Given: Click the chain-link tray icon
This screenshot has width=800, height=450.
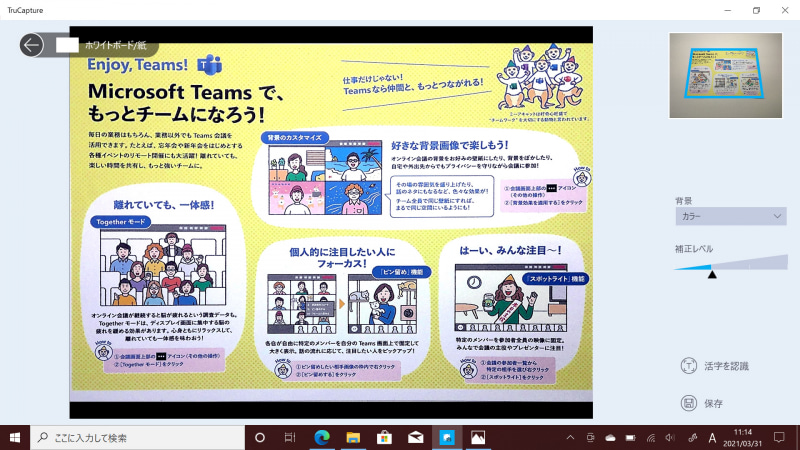Looking at the screenshot, I should click(692, 438).
